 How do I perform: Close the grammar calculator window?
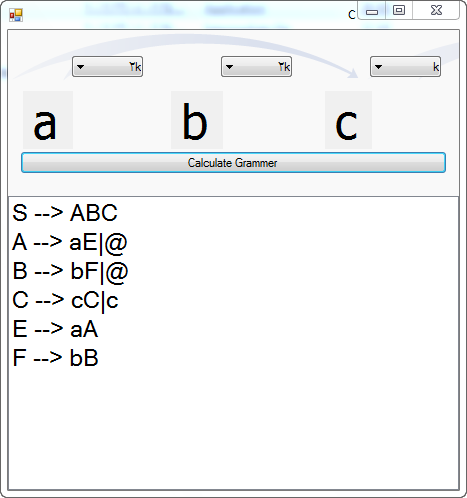[436, 11]
